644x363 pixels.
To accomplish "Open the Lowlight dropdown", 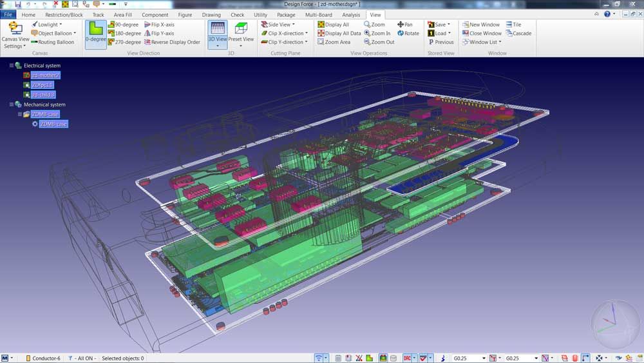I will coord(47,25).
